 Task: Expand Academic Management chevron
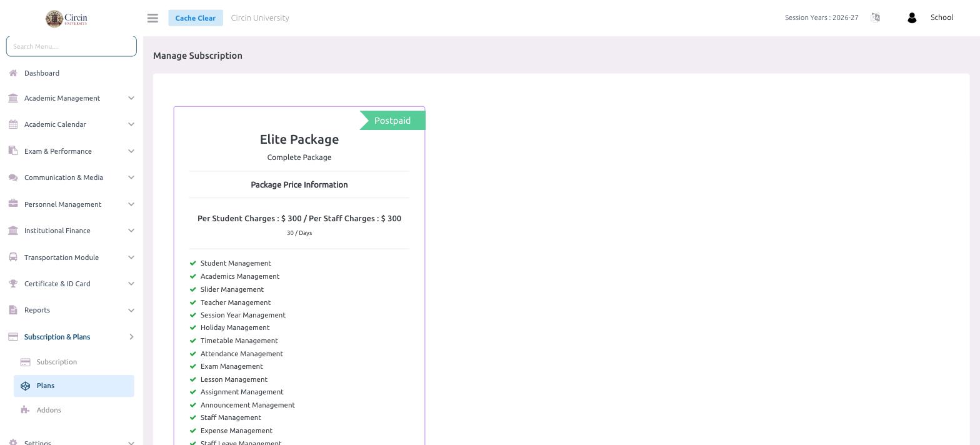pyautogui.click(x=131, y=98)
